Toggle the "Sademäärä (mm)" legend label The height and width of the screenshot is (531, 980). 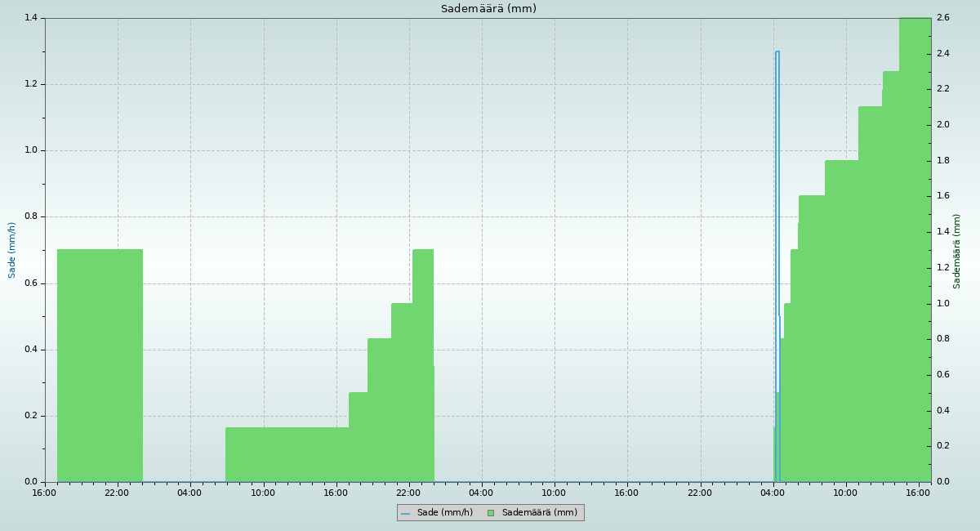click(539, 513)
